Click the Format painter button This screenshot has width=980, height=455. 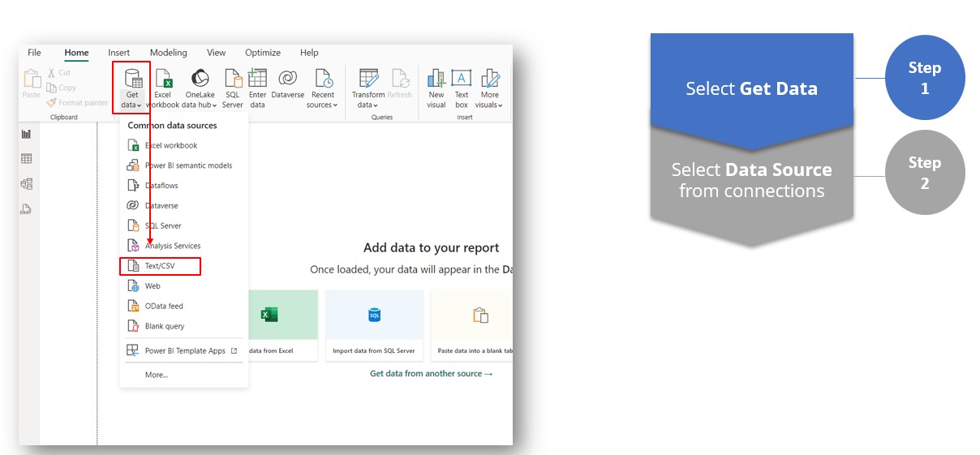point(77,103)
